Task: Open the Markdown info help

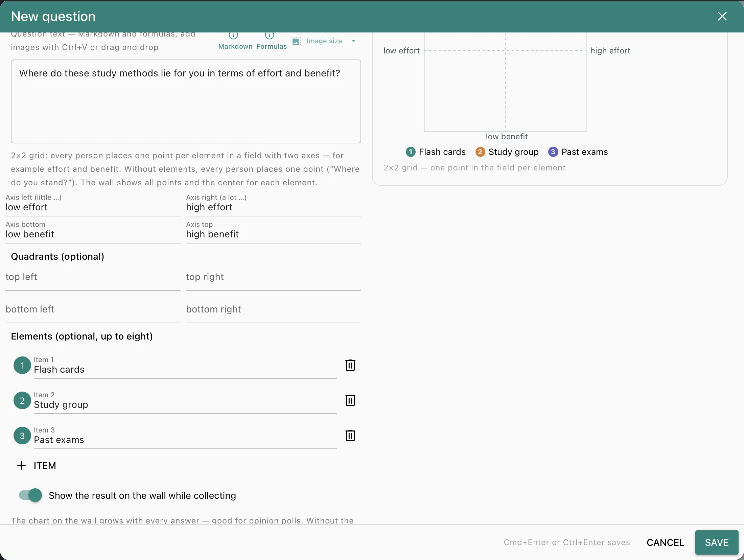Action: point(235,41)
